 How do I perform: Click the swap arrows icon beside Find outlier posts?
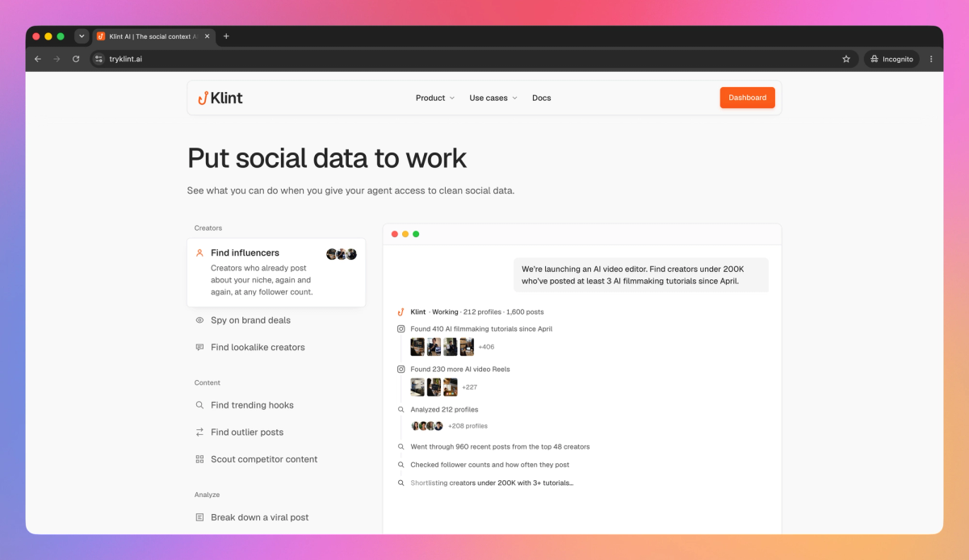pyautogui.click(x=199, y=433)
